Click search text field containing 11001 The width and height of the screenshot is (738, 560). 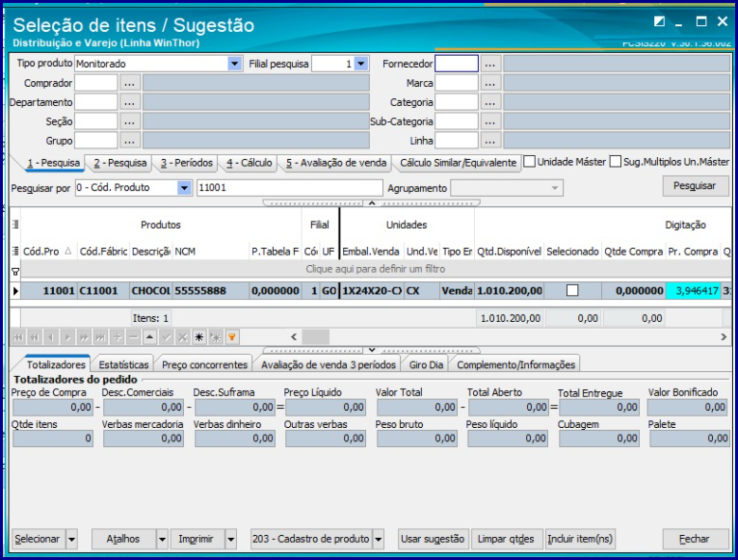[x=289, y=188]
